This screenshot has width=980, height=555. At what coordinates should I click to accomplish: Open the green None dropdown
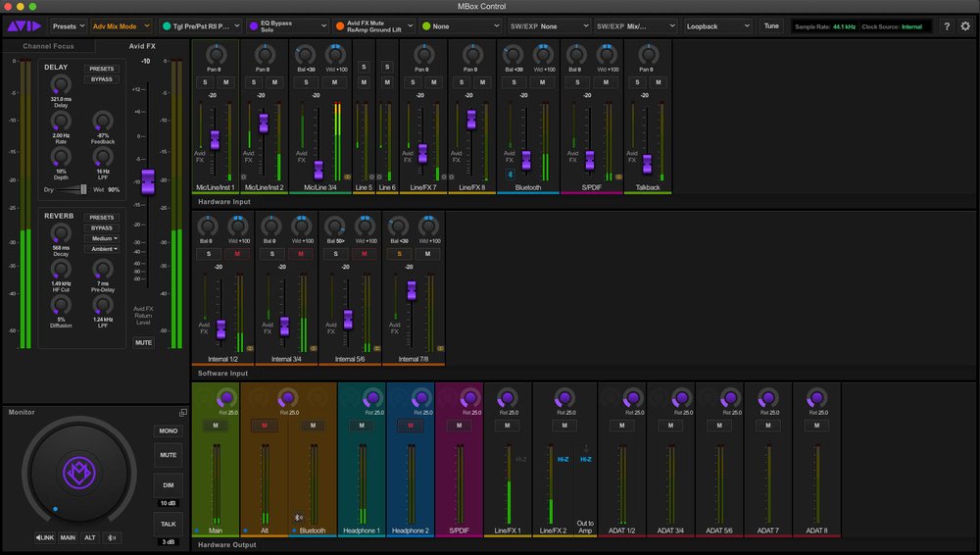[460, 26]
